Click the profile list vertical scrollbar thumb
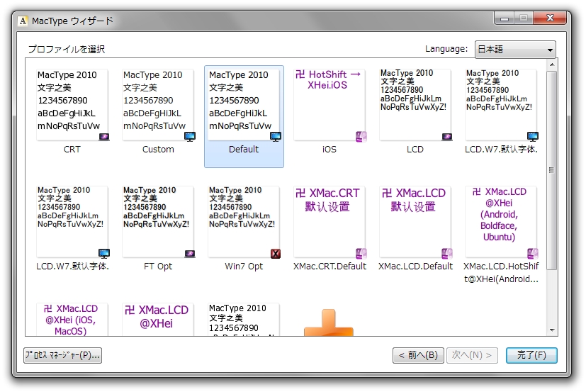Screen dimensions: 586x392 pos(552,170)
